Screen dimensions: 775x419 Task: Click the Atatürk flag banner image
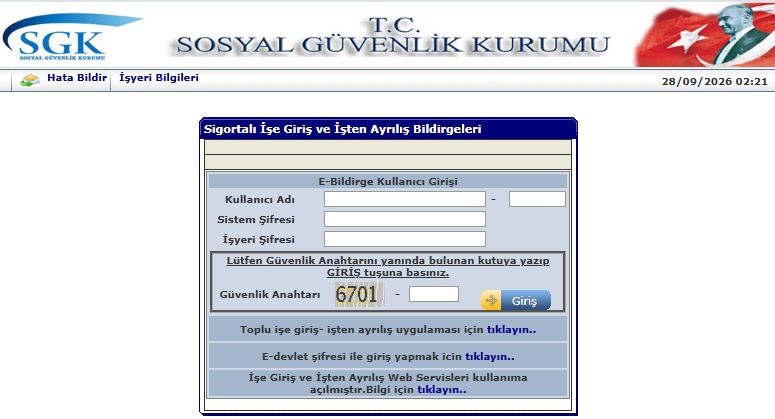pos(705,35)
